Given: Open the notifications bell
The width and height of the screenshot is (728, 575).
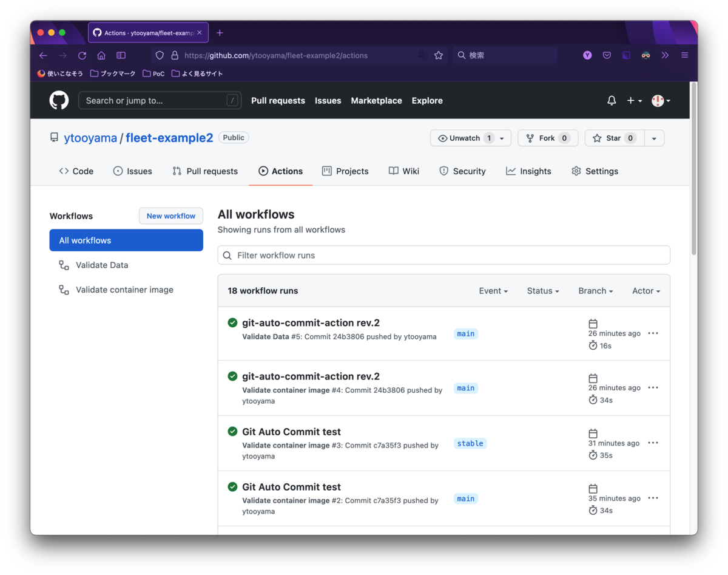Looking at the screenshot, I should pyautogui.click(x=612, y=101).
